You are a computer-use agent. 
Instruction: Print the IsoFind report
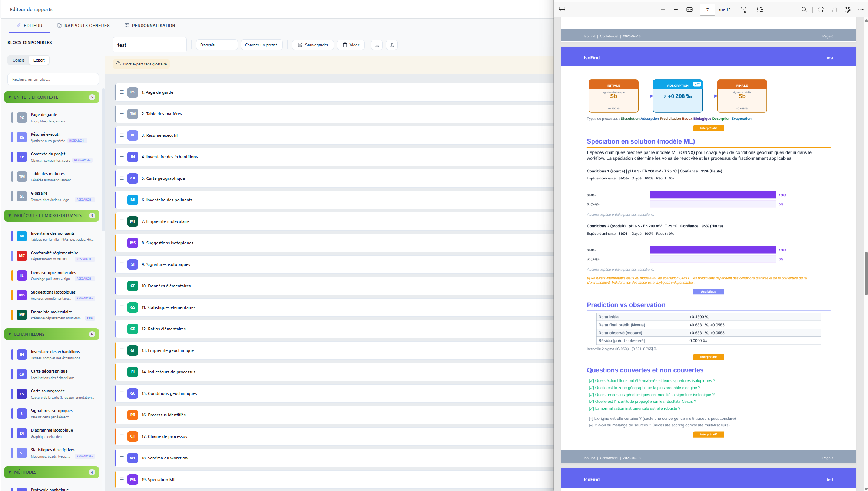[x=821, y=9]
